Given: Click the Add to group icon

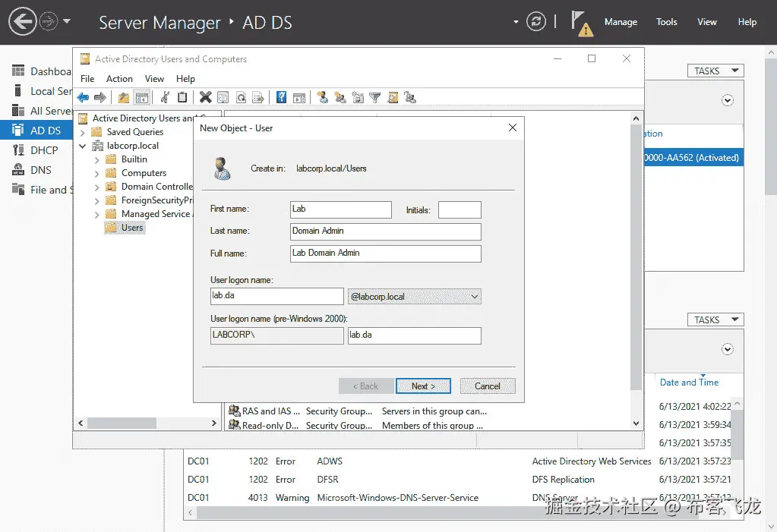Looking at the screenshot, I should coord(410,98).
